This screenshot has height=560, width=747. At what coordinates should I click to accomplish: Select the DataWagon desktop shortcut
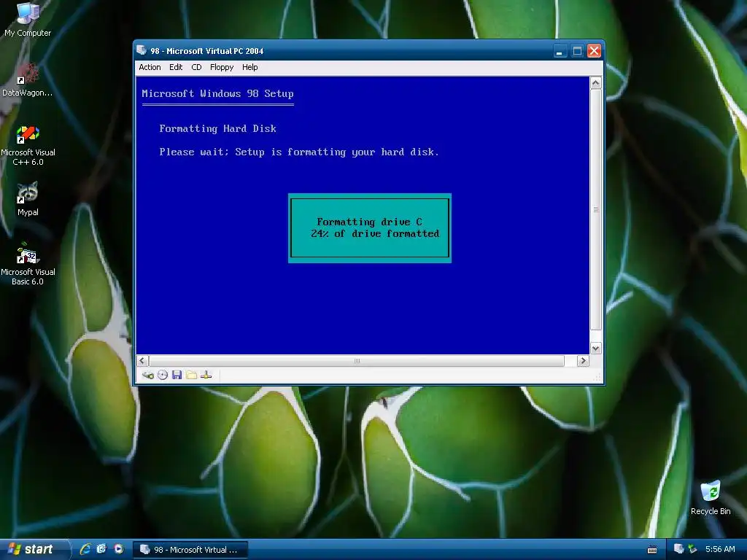(x=28, y=80)
